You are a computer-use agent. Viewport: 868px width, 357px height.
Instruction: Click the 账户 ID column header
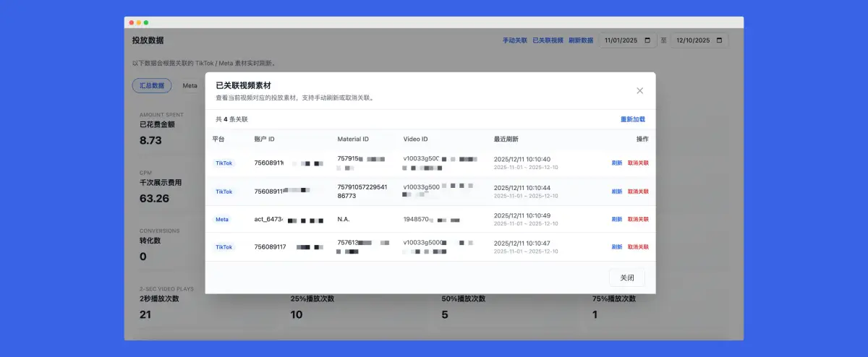[x=265, y=139]
